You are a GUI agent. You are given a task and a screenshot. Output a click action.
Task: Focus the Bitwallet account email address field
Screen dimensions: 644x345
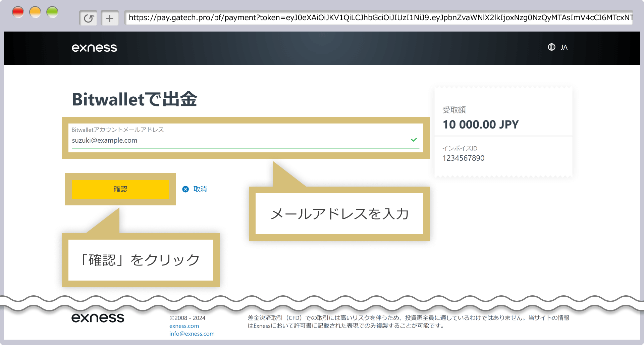coord(246,138)
